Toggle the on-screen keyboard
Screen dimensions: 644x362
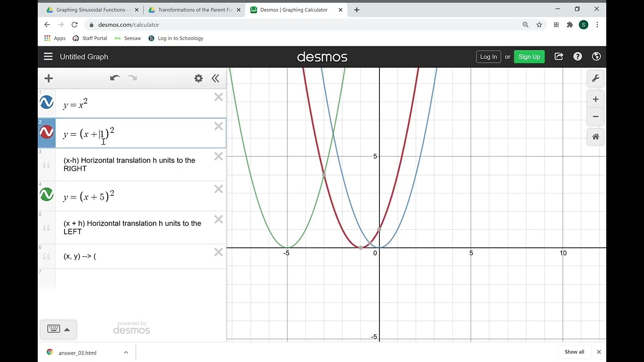click(58, 329)
